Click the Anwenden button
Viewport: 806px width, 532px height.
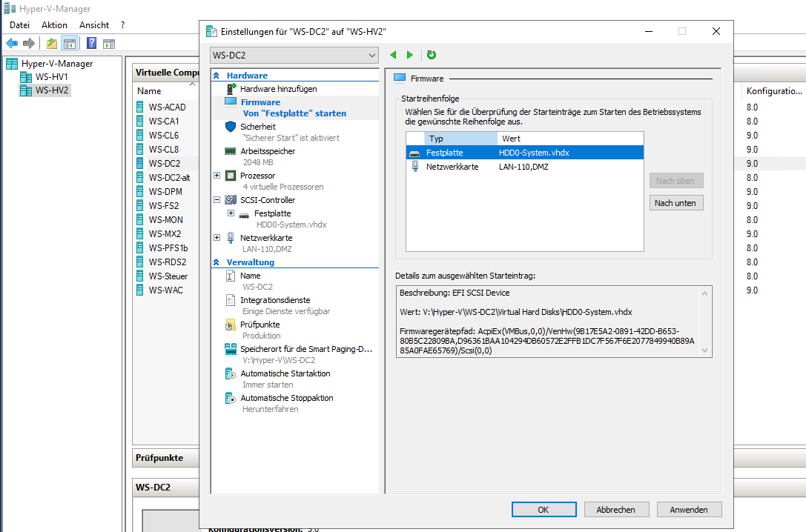coord(689,510)
